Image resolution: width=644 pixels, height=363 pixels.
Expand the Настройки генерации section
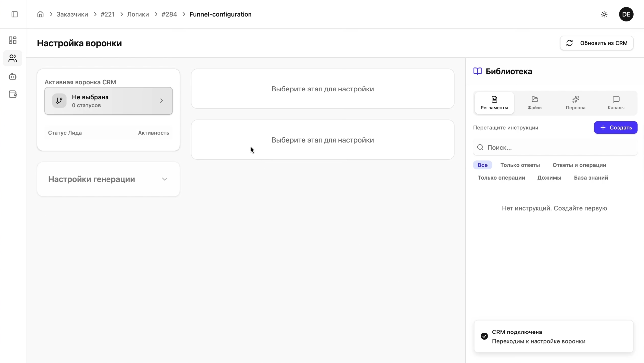(x=108, y=179)
